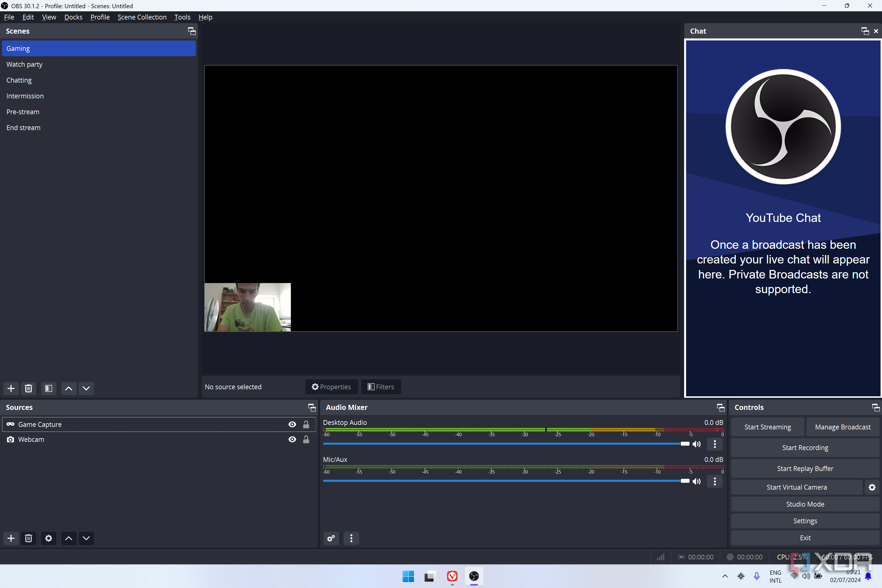882x588 pixels.
Task: Move scene up in Scenes panel
Action: pos(69,388)
